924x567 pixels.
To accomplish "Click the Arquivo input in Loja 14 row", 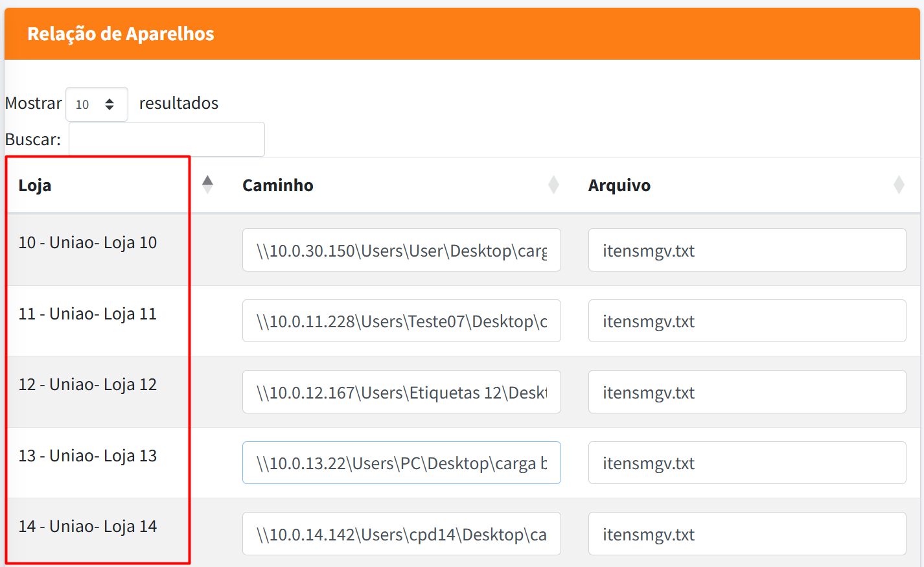I will [x=746, y=534].
